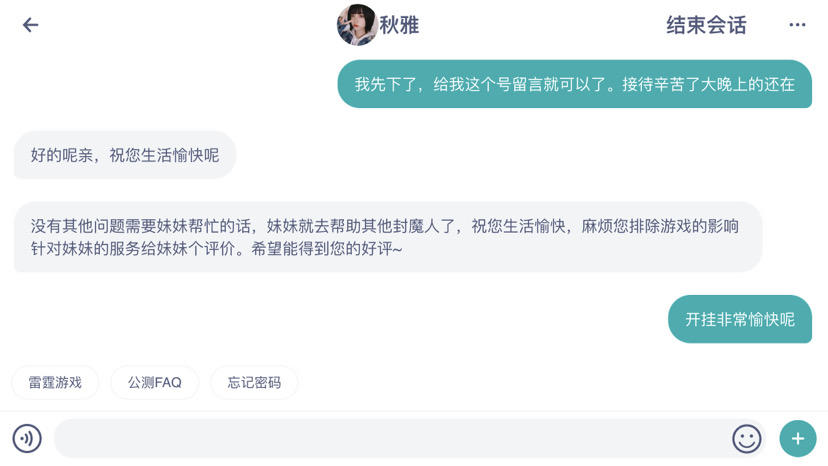
Task: Click 麻烦您排除游戏的影响 in agent's message
Action: [660, 226]
